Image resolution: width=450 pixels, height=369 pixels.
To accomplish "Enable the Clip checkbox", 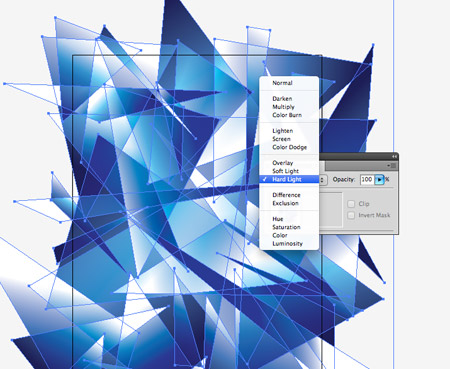I will (x=351, y=204).
